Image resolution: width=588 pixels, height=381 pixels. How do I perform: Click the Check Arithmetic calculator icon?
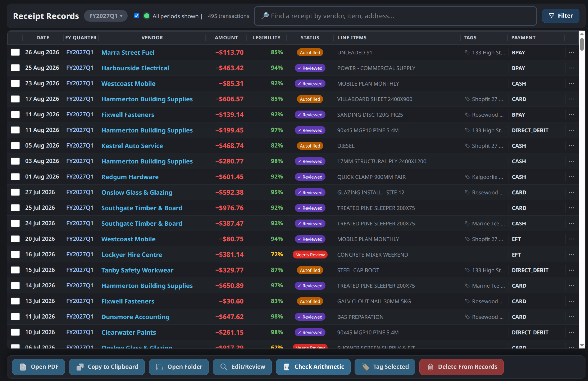click(x=287, y=367)
